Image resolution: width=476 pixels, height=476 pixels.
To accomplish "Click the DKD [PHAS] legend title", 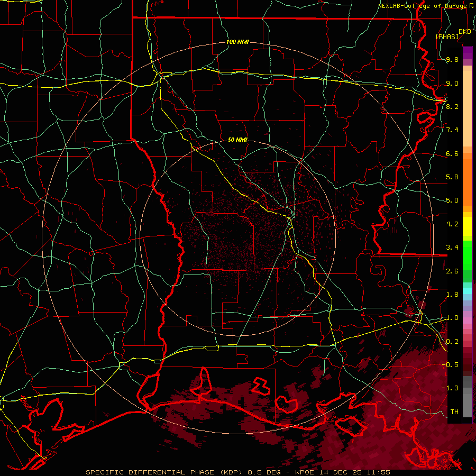I will (x=453, y=34).
